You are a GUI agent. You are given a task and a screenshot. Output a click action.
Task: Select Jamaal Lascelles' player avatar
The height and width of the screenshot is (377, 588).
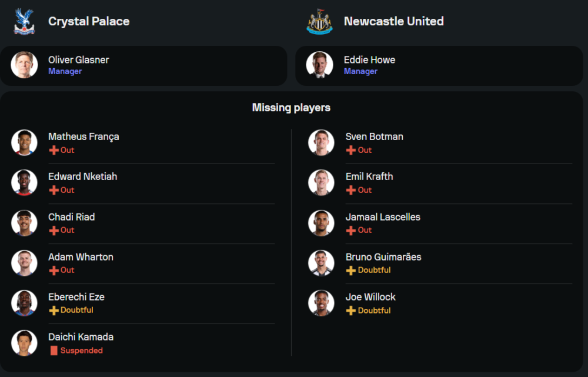click(x=321, y=223)
